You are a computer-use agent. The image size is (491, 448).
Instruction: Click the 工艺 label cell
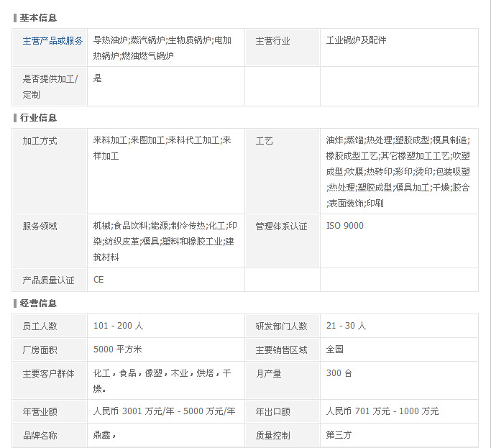point(265,141)
